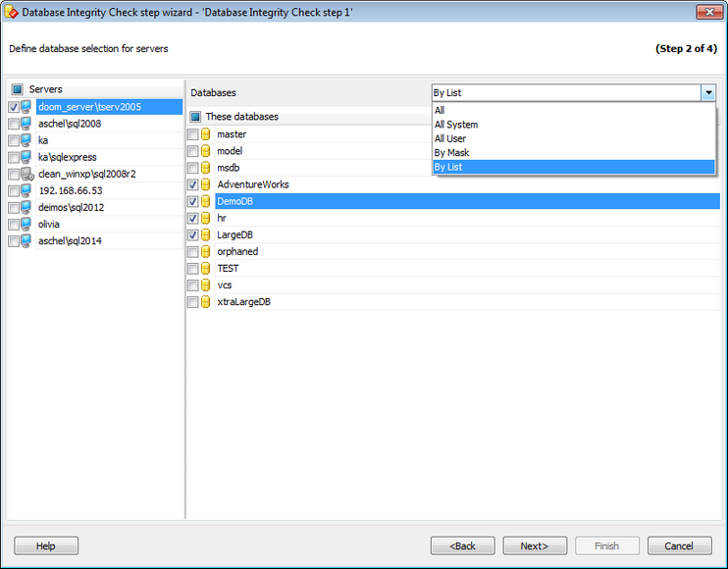Click the aschel\sql2014 server icon
728x569 pixels.
pyautogui.click(x=26, y=241)
